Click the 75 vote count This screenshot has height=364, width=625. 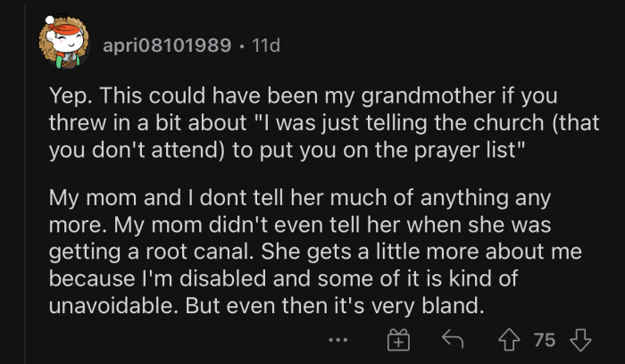(x=544, y=340)
